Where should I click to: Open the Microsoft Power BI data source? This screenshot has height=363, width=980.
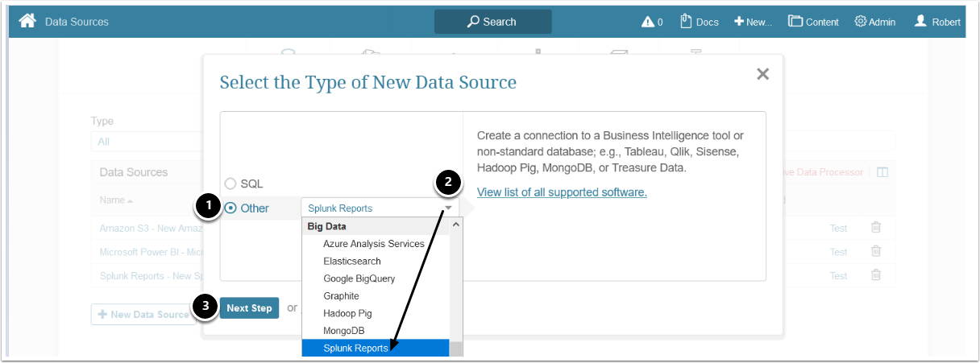point(151,252)
